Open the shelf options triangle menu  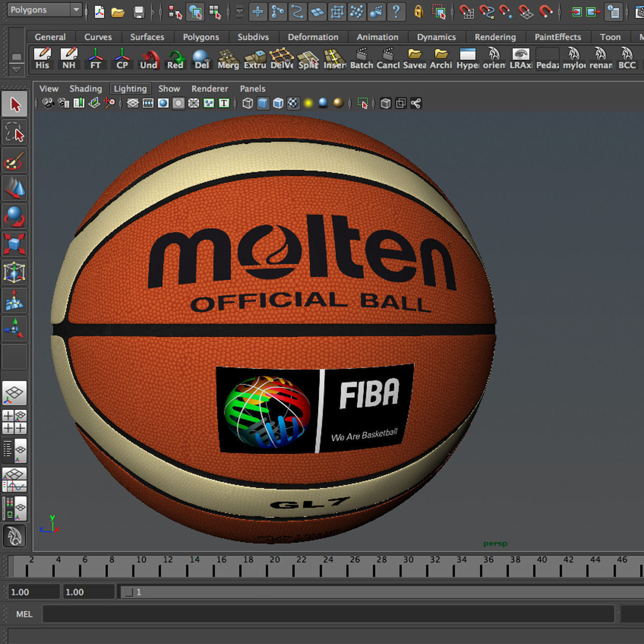coord(17,69)
